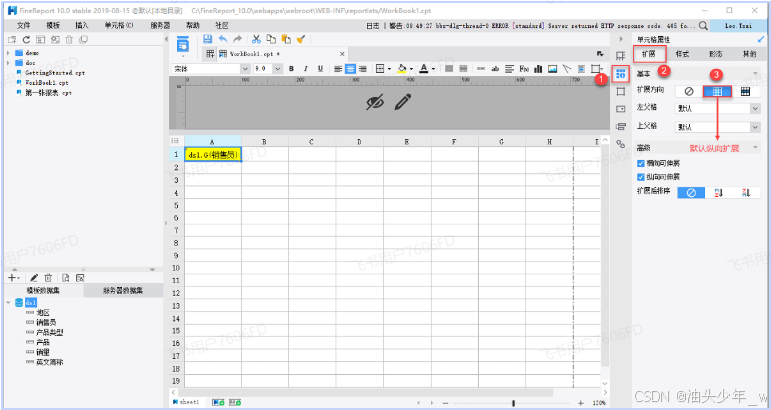Refresh the template file tree
Screen dimensions: 771x410
pos(26,39)
